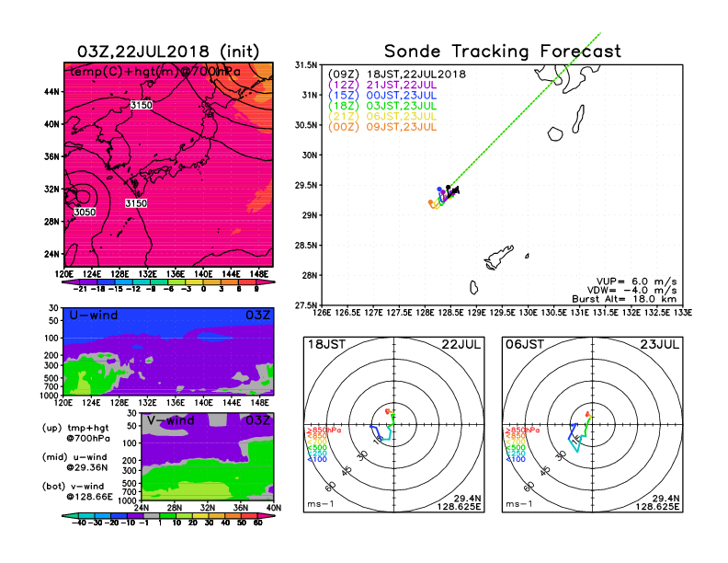728x563 pixels.
Task: Click the "30" ring label in left hodograph
Action: click(x=362, y=454)
